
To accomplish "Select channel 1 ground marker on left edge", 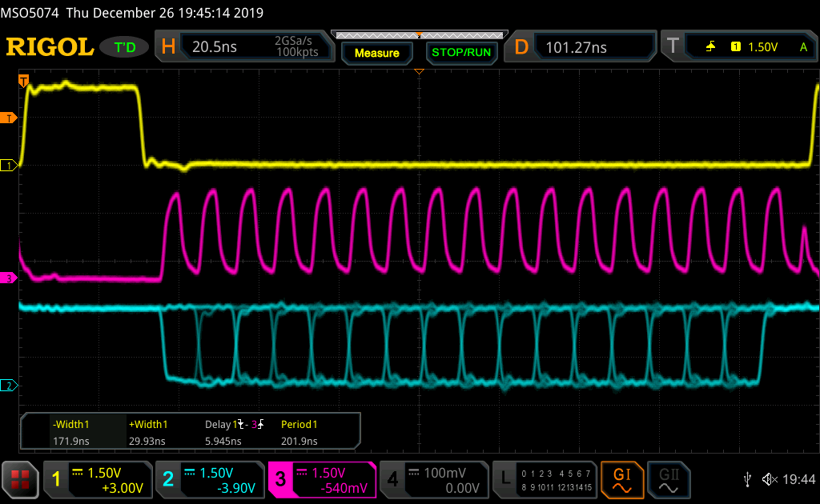I will point(8,166).
